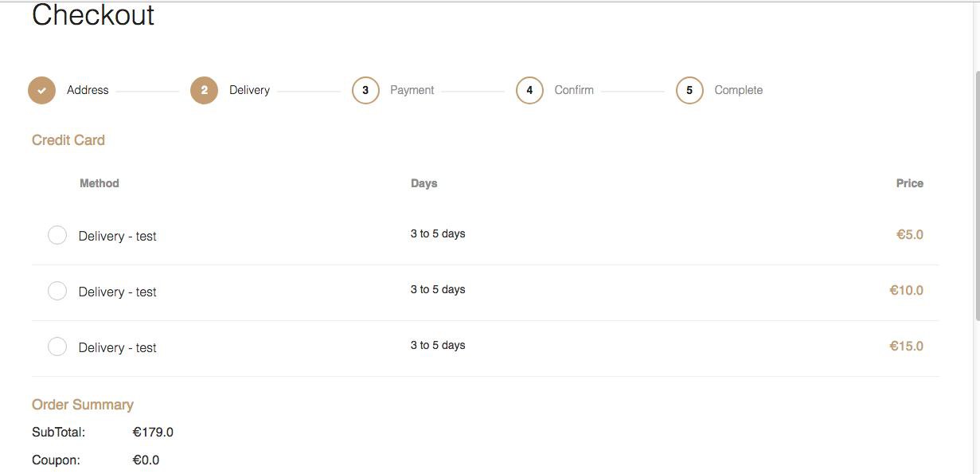Image resolution: width=980 pixels, height=474 pixels.
Task: Click the step 2 Delivery circle
Action: point(204,90)
